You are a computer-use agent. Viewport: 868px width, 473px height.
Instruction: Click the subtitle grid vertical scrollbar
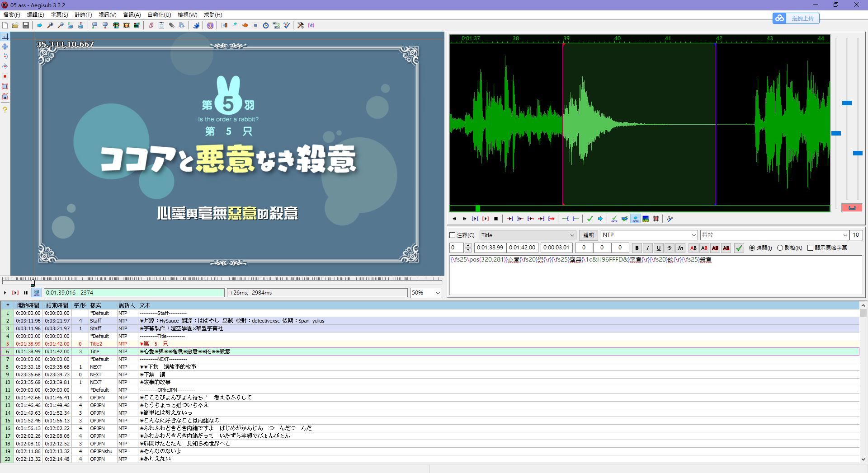pos(863,382)
